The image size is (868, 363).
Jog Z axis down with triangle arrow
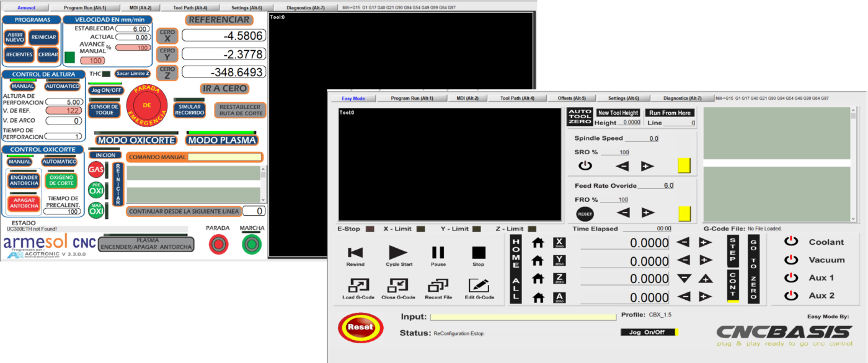tap(684, 279)
